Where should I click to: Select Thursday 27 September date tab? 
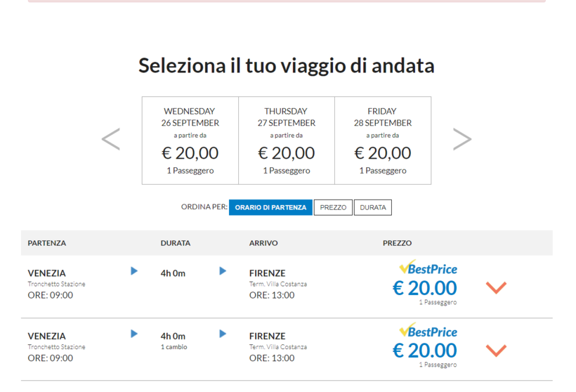click(x=286, y=141)
